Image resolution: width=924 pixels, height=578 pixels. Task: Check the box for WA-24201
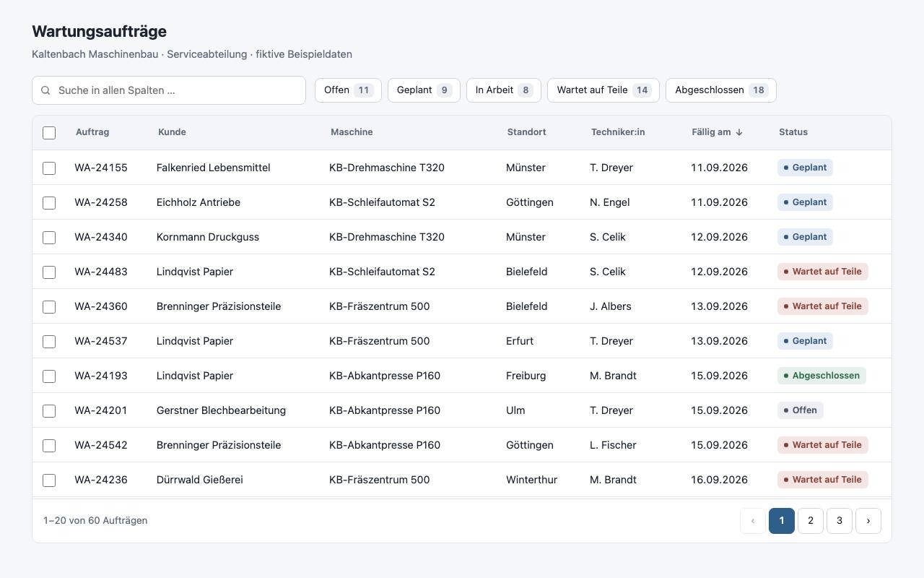[49, 411]
